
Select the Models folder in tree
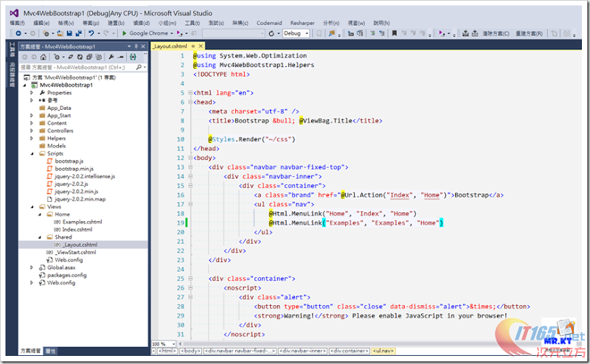(x=57, y=146)
